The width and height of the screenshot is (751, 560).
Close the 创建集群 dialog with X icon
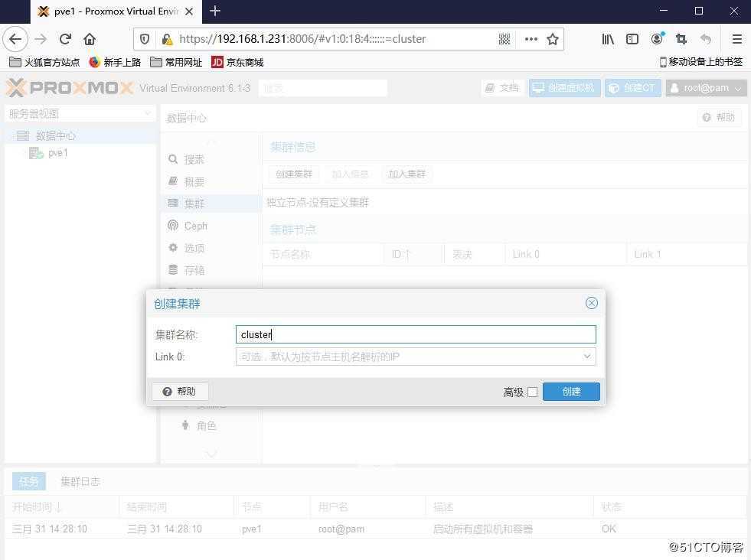(592, 303)
